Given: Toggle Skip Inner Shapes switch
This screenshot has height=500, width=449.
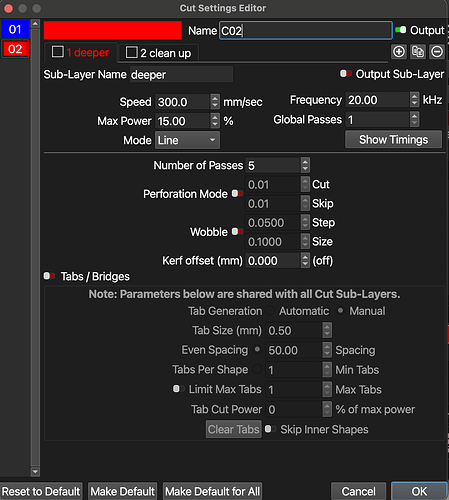Looking at the screenshot, I should tap(270, 429).
